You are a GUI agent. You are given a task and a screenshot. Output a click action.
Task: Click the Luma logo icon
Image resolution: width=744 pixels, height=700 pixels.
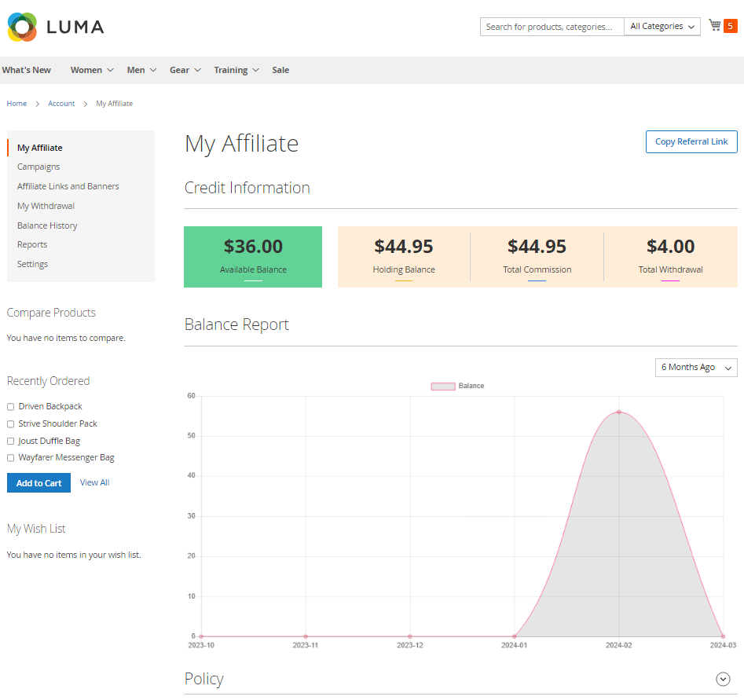[22, 27]
